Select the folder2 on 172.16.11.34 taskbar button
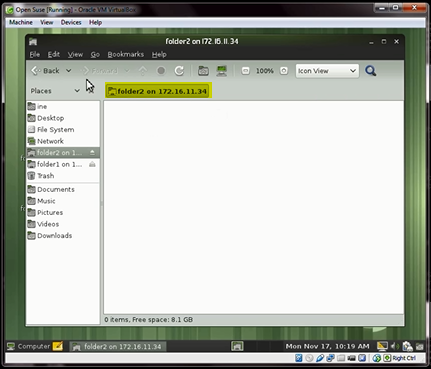 click(x=118, y=347)
